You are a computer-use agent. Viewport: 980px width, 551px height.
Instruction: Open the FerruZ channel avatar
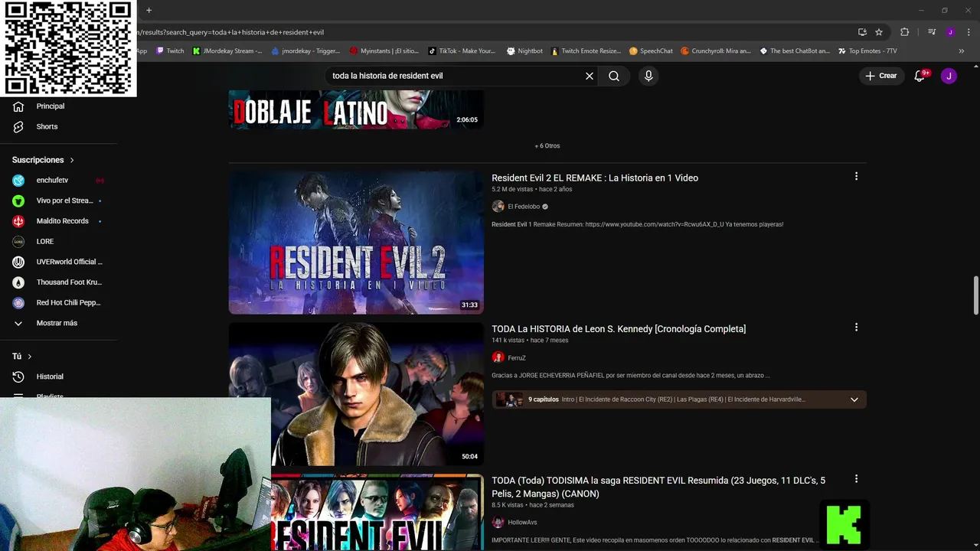coord(498,357)
